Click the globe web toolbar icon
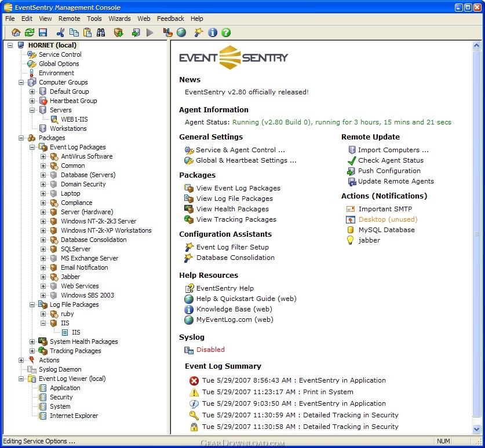The height and width of the screenshot is (448, 485). click(x=181, y=32)
